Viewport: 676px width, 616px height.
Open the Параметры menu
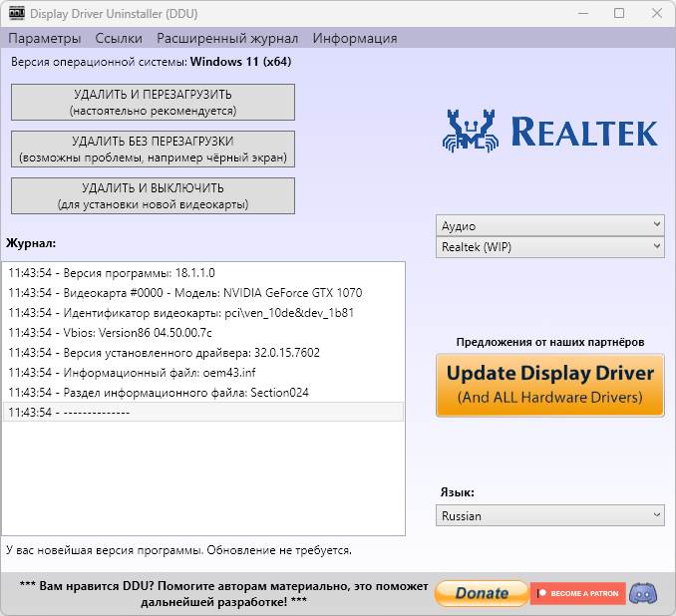(45, 38)
